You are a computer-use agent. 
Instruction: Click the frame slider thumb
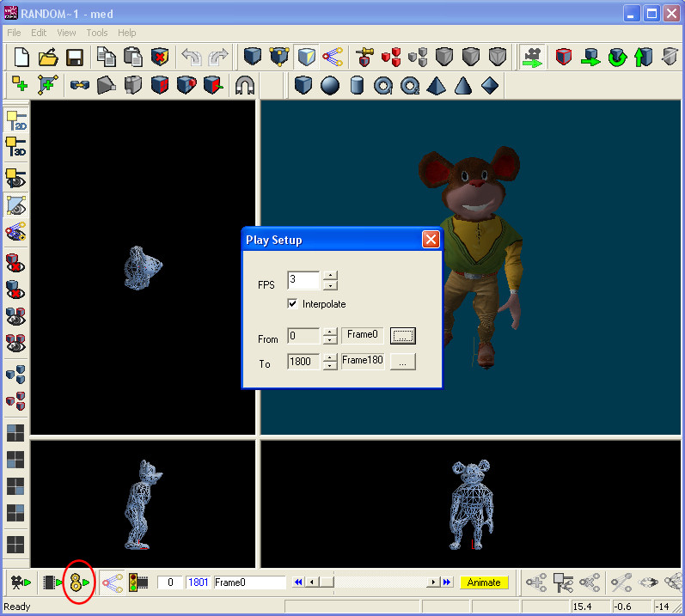tap(326, 582)
